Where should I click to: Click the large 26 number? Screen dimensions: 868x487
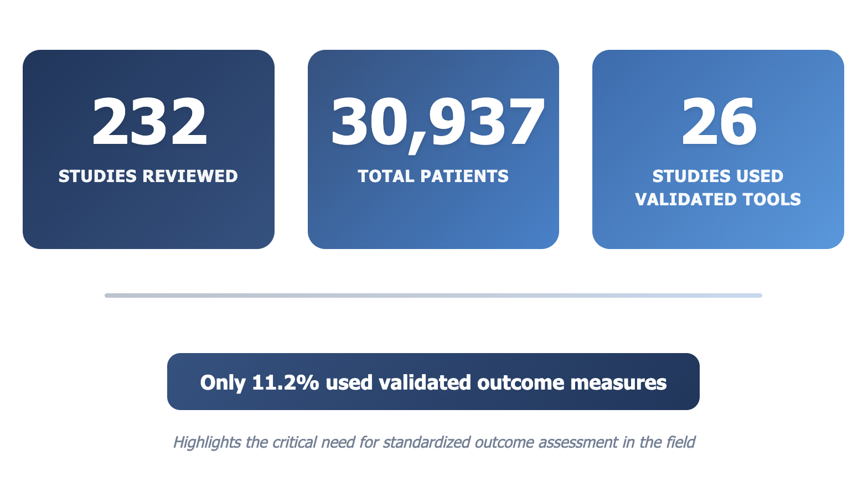(x=719, y=122)
